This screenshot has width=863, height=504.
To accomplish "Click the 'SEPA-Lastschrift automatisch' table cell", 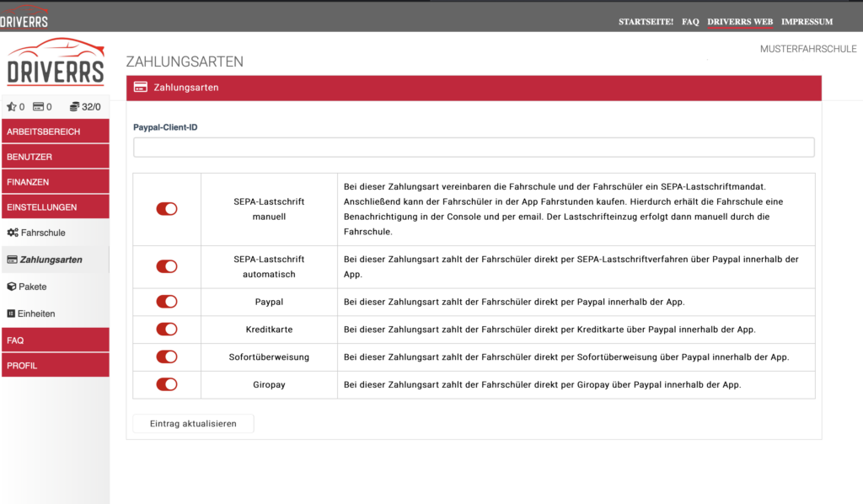I will click(269, 267).
